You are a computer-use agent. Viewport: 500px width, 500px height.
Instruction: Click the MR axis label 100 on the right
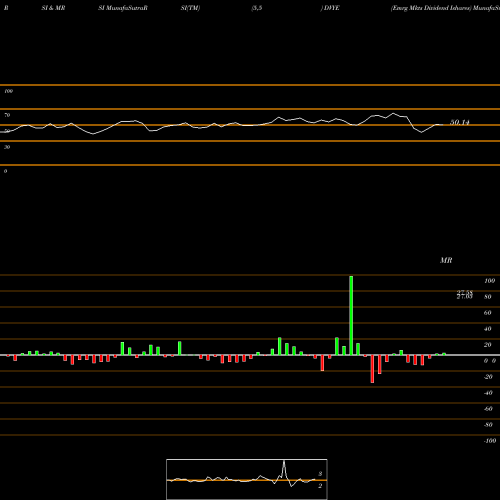[x=489, y=281]
